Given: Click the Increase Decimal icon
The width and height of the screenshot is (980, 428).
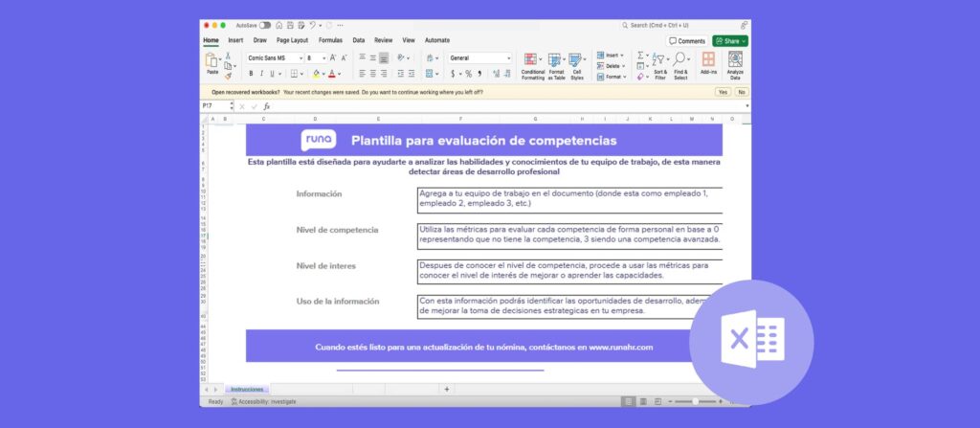Looking at the screenshot, I should [497, 74].
